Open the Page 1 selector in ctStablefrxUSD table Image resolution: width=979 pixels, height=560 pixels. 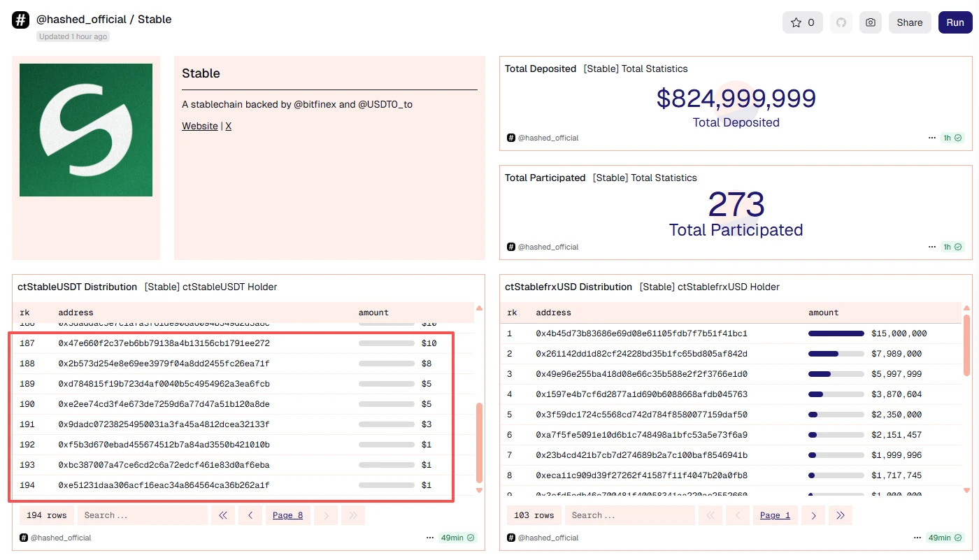(x=775, y=515)
